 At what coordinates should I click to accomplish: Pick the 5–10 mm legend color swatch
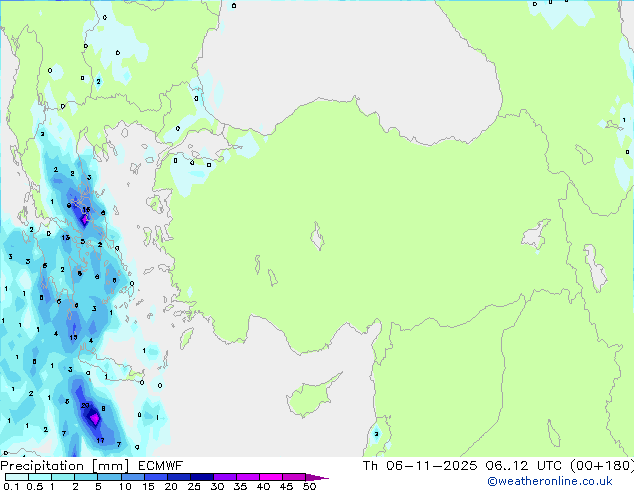109,477
